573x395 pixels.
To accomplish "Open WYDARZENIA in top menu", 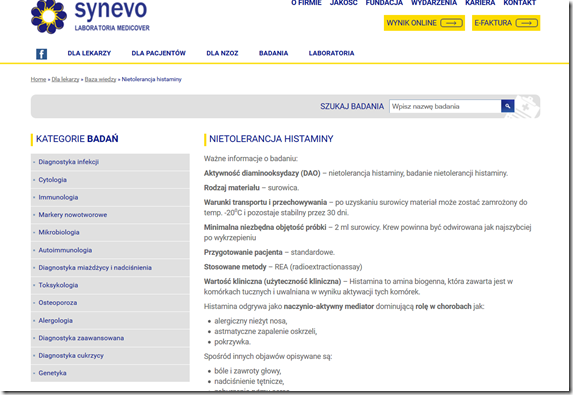I will pos(434,3).
